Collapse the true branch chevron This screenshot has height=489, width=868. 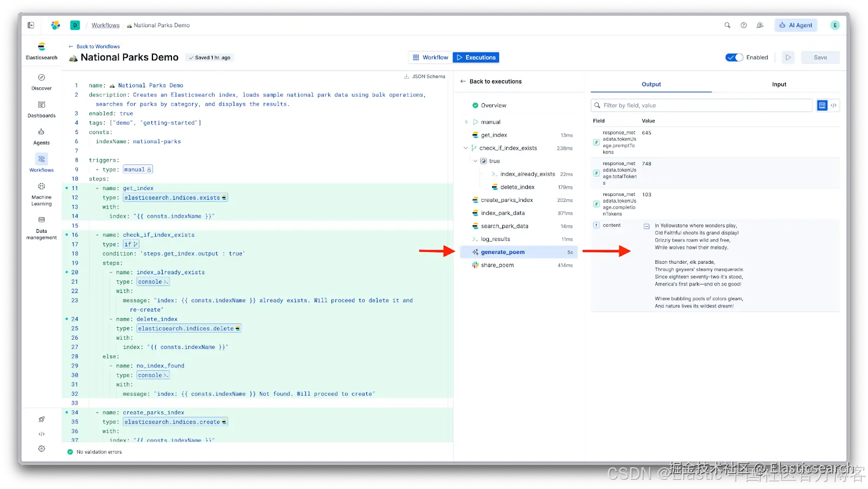tap(475, 161)
